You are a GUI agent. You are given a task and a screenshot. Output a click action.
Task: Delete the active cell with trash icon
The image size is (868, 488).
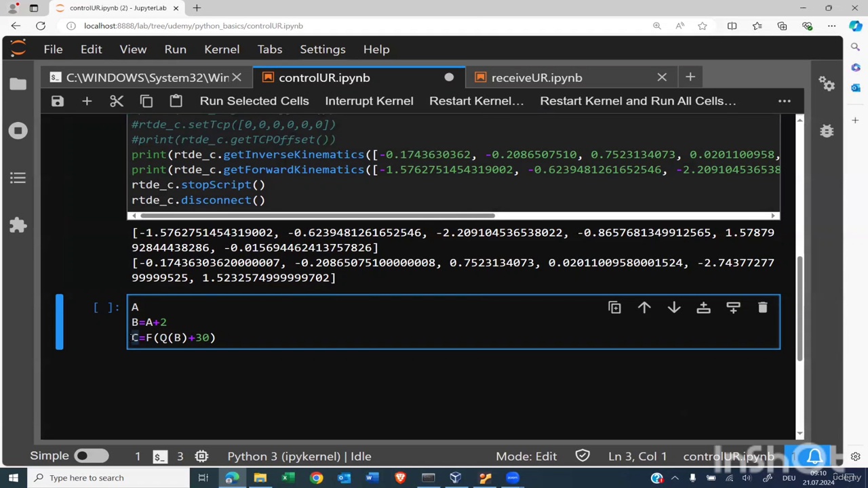763,308
